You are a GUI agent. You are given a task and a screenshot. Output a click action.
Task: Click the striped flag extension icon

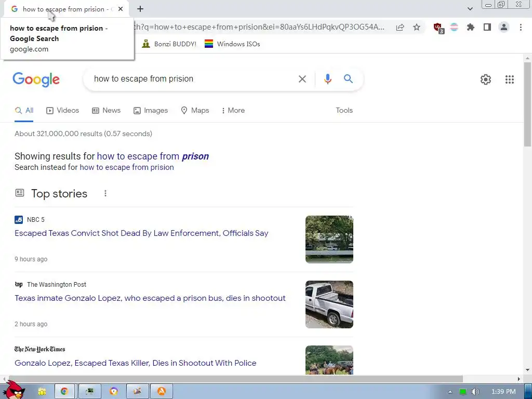pos(454,27)
